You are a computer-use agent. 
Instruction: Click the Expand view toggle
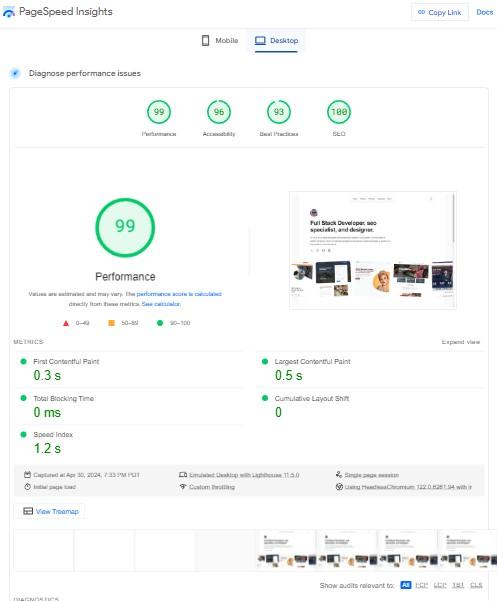(x=461, y=342)
